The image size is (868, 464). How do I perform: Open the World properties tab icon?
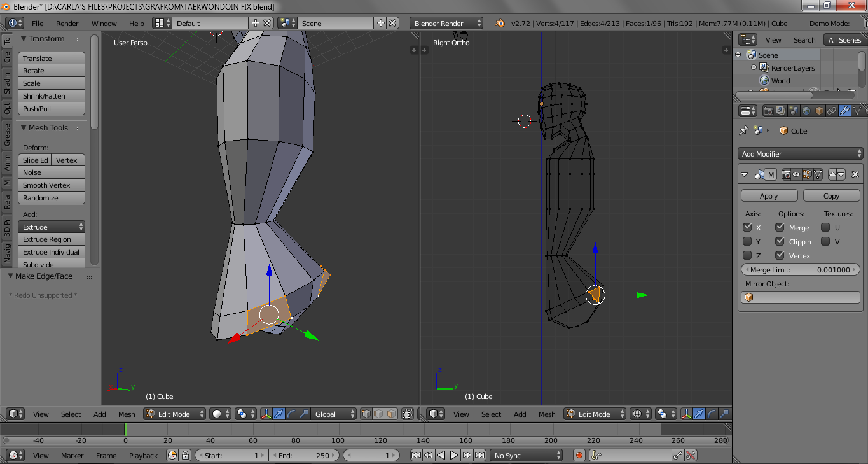click(x=806, y=111)
